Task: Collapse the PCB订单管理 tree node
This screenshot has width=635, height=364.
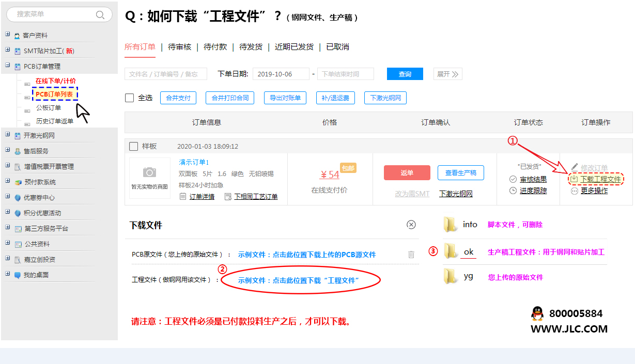Action: [x=7, y=66]
